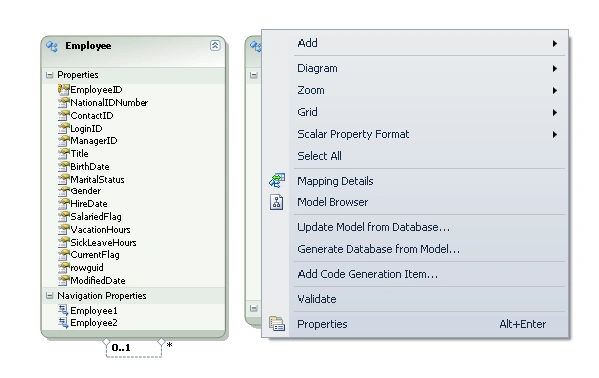Select the EmployeeID property

(96, 90)
